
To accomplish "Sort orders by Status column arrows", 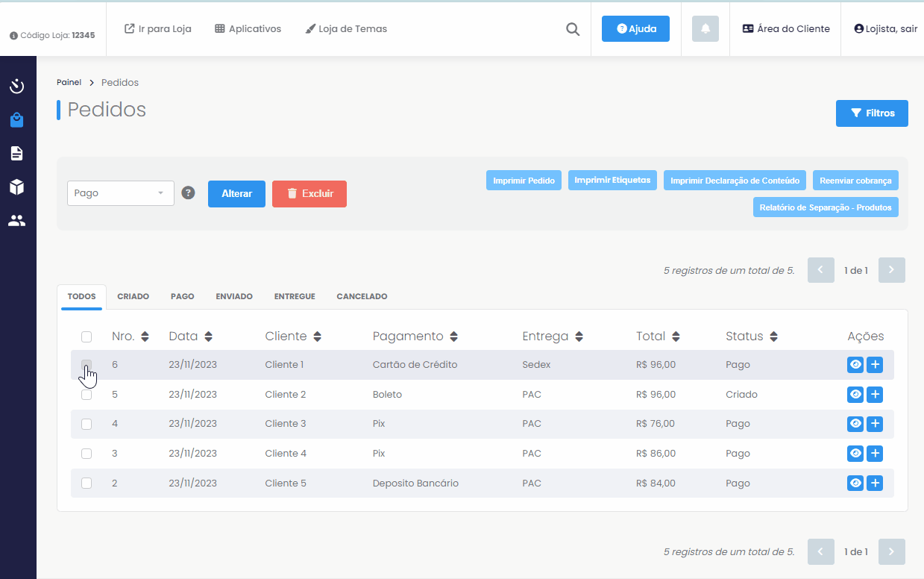I will point(773,337).
